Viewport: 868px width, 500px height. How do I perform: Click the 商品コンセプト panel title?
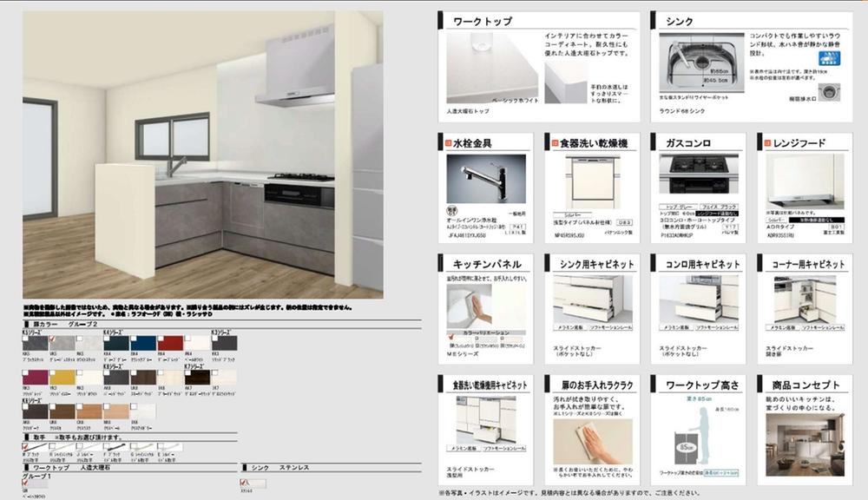799,385
